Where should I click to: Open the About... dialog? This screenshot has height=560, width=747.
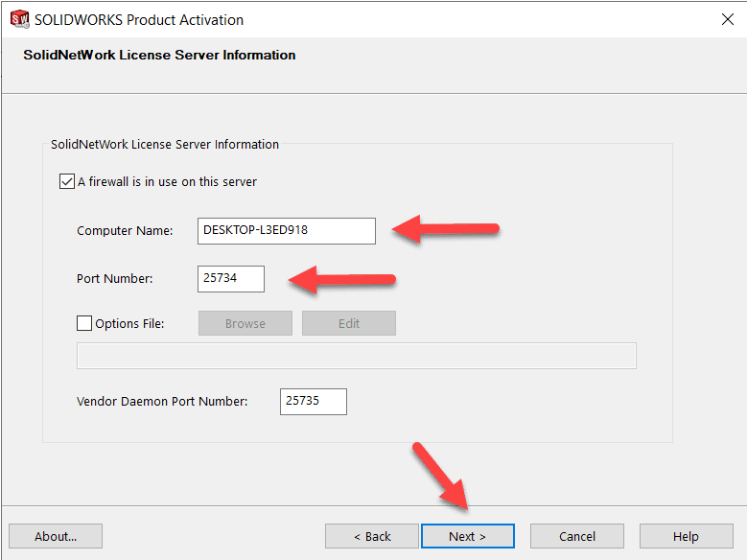pyautogui.click(x=56, y=536)
